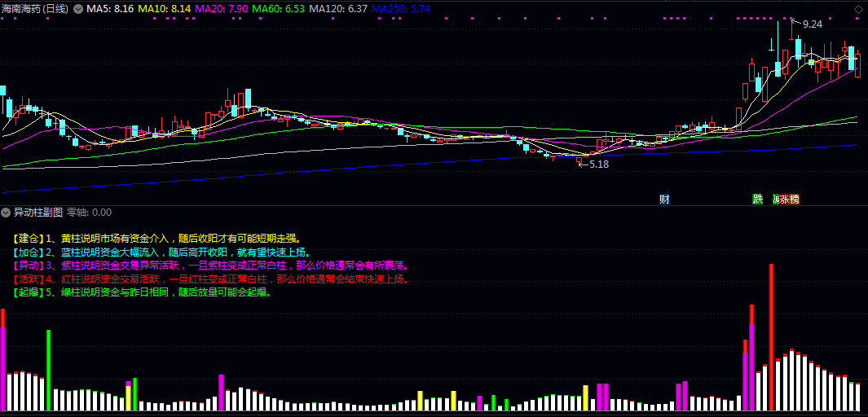Image resolution: width=868 pixels, height=417 pixels.
Task: Click the 零轴: 0.00 value label
Action: (89, 212)
